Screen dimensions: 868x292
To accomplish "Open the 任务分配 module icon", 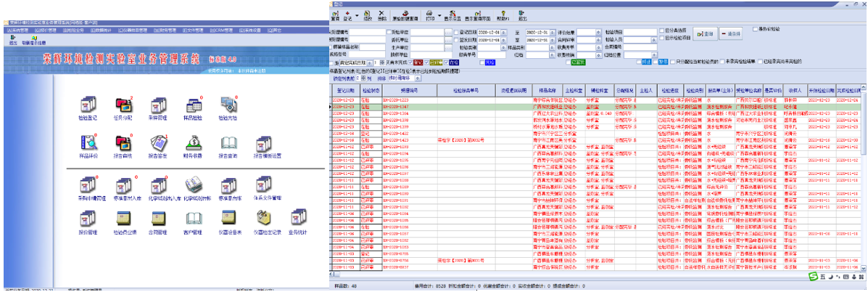I will (x=123, y=105).
